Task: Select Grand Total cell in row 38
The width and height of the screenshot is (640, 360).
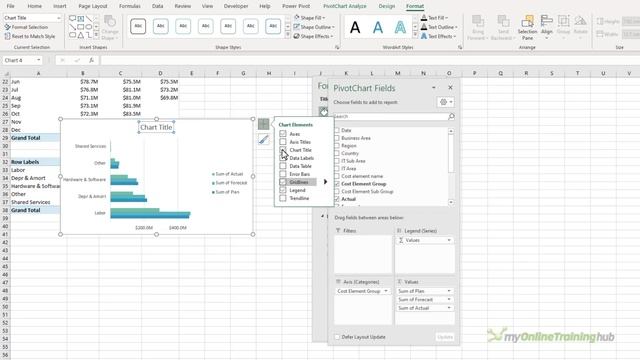Action: (34, 210)
